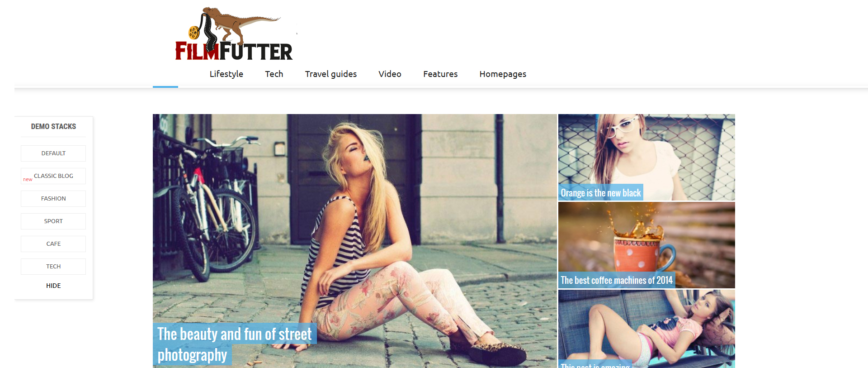Pick the CAFE demo stack
Viewport: 868px width, 368px height.
(x=53, y=244)
